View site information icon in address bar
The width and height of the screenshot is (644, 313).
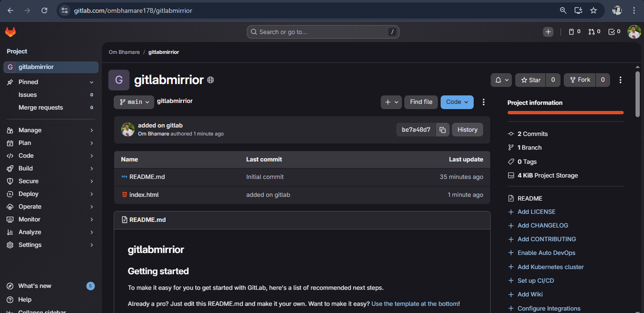tap(64, 10)
